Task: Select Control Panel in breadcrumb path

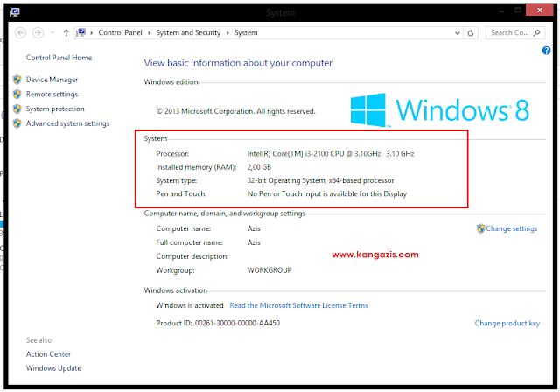Action: tap(120, 32)
